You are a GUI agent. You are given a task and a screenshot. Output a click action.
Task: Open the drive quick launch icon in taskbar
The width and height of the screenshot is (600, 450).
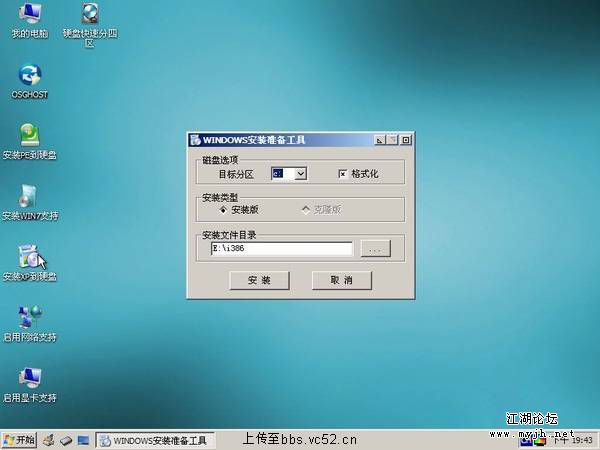pos(66,440)
